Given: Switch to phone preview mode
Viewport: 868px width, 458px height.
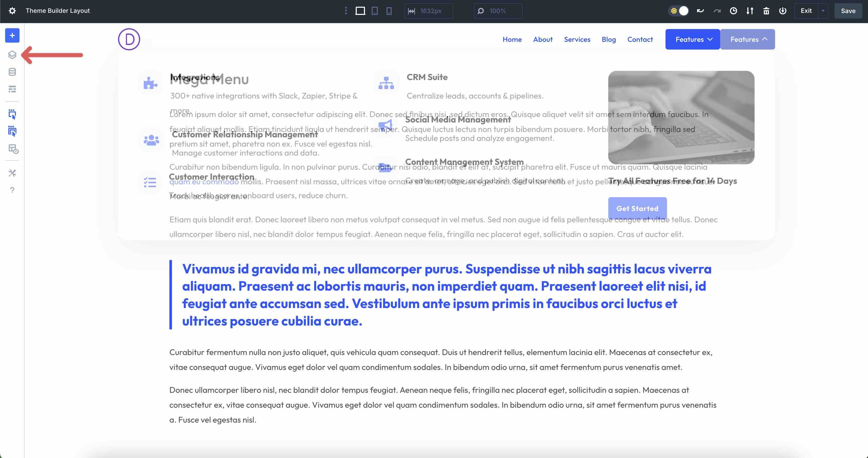Looking at the screenshot, I should pyautogui.click(x=389, y=11).
